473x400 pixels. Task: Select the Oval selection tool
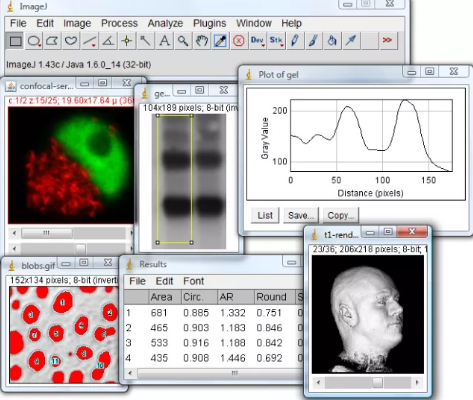(x=34, y=41)
